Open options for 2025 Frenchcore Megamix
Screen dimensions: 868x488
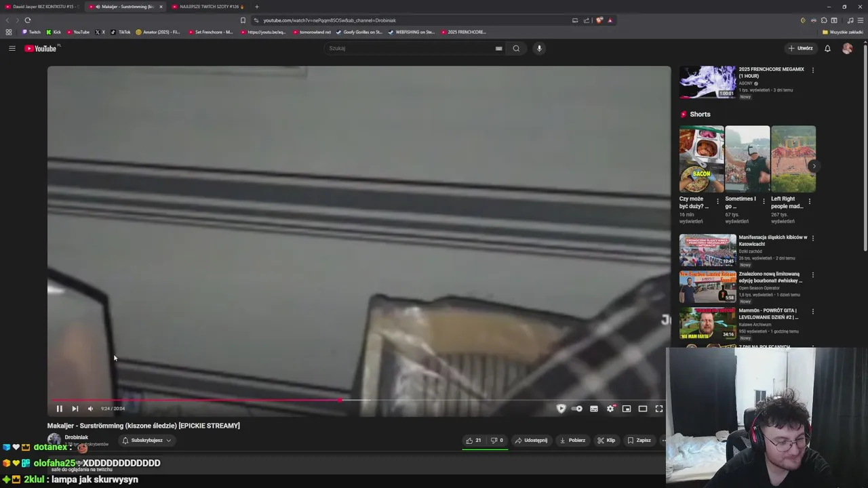[x=812, y=70]
